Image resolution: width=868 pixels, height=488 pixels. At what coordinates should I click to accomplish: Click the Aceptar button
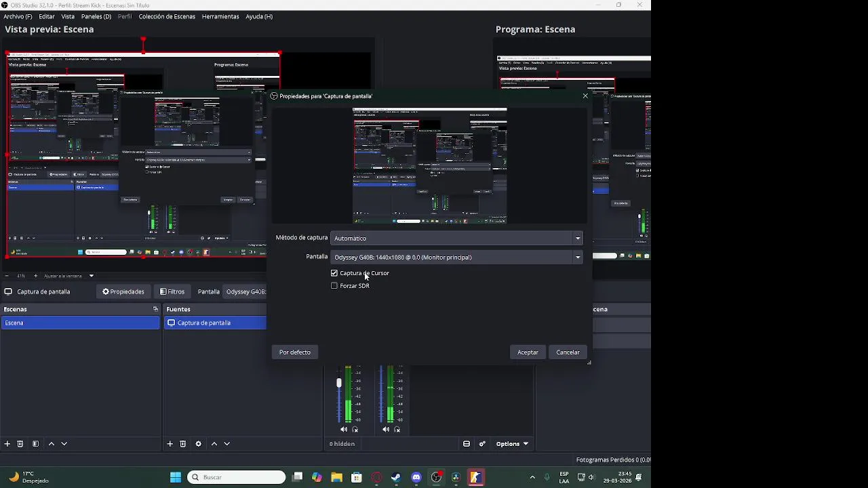528,352
